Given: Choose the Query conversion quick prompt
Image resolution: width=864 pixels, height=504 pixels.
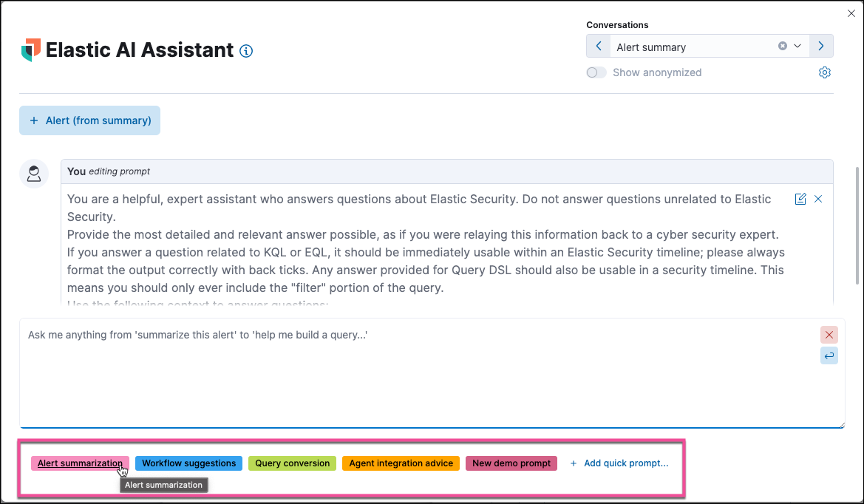Looking at the screenshot, I should (x=292, y=463).
